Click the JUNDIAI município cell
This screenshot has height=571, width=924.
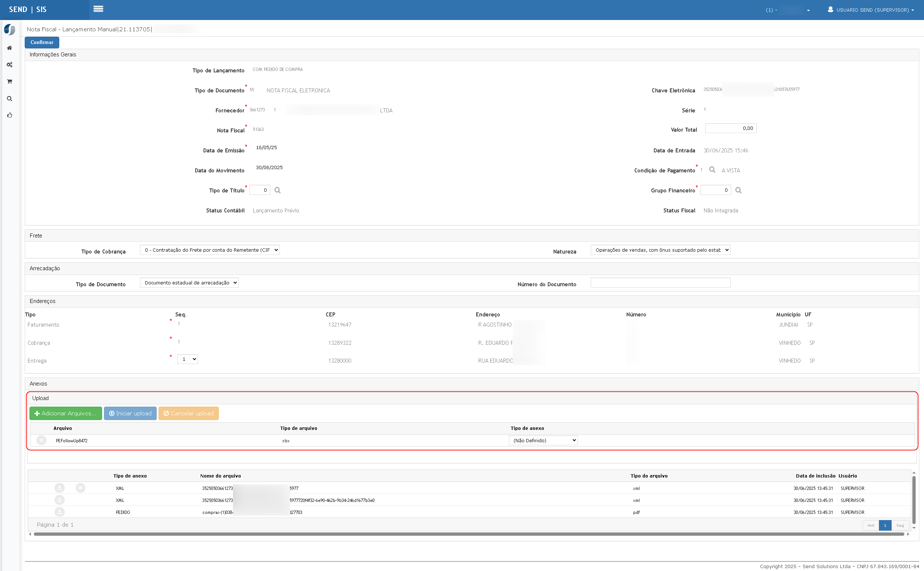coord(788,325)
